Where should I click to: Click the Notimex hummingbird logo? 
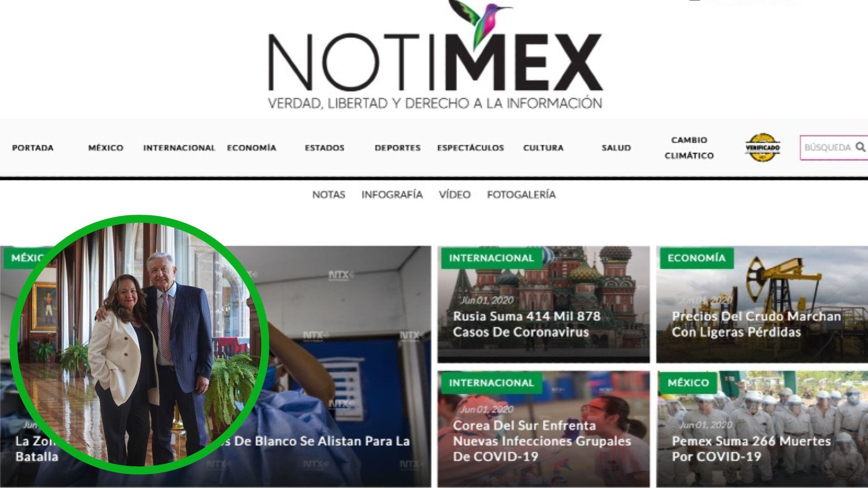435,55
